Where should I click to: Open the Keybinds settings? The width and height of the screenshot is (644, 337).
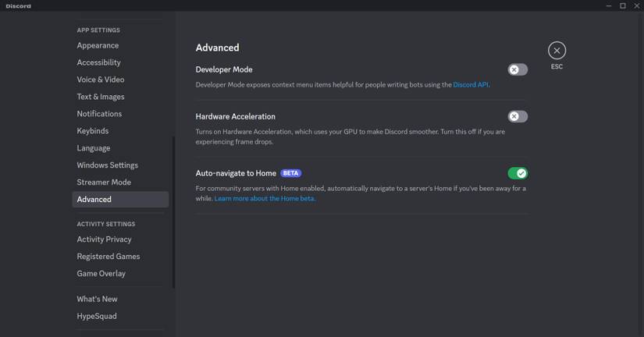point(92,131)
